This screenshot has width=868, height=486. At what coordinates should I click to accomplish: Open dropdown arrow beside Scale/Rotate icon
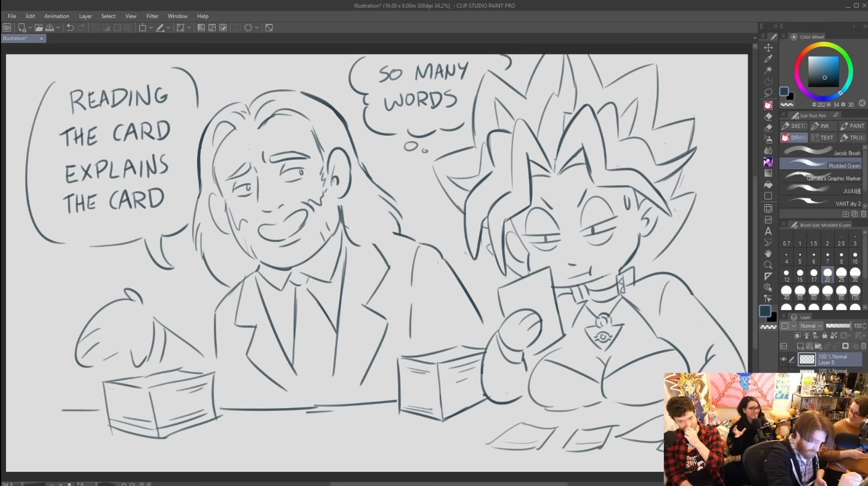(x=150, y=28)
